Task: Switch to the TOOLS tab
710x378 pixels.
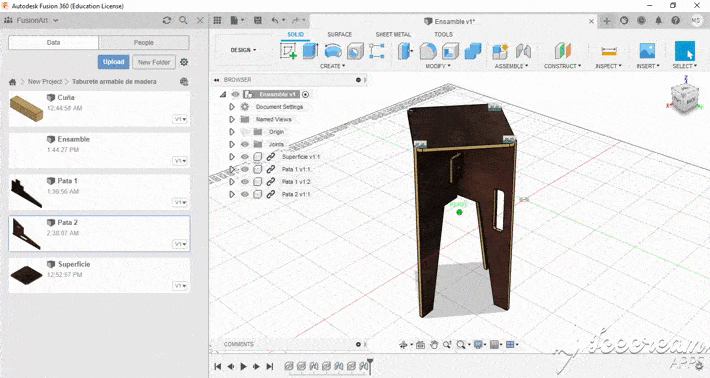Action: (443, 34)
